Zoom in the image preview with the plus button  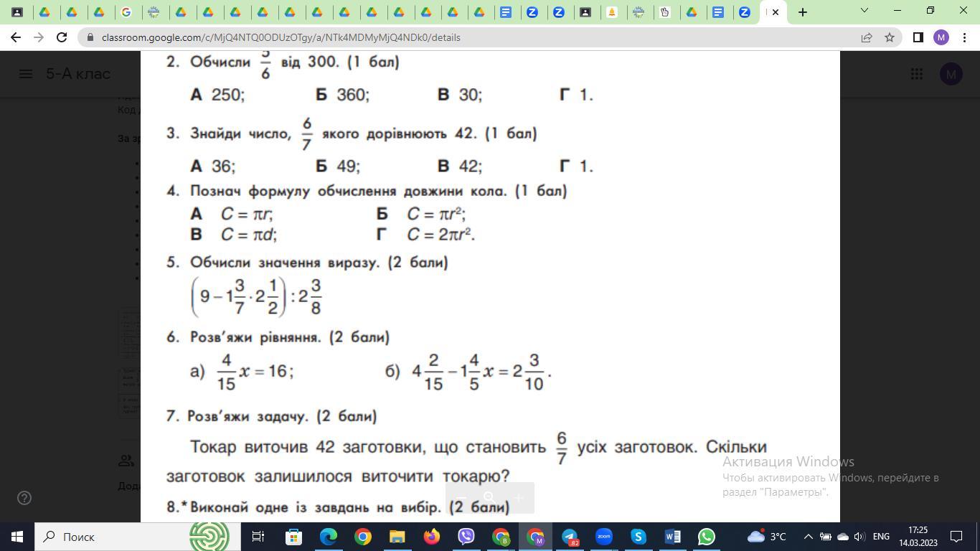[x=519, y=498]
